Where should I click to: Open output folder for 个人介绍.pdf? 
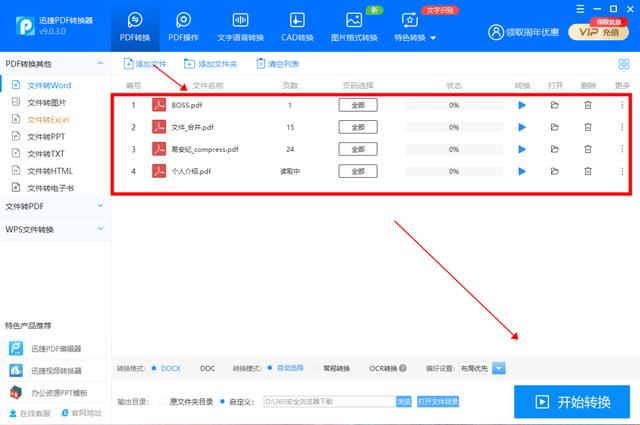[555, 171]
